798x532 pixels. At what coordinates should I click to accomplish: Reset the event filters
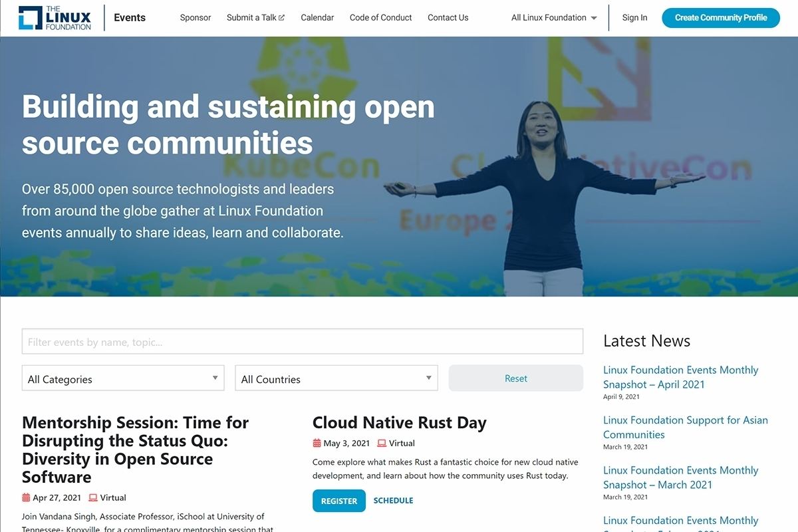coord(516,378)
